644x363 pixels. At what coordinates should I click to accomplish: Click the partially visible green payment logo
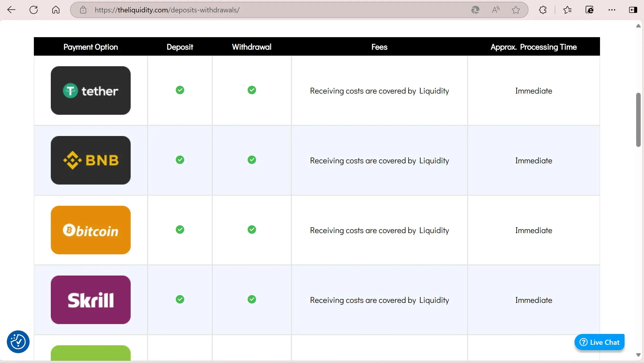91,353
